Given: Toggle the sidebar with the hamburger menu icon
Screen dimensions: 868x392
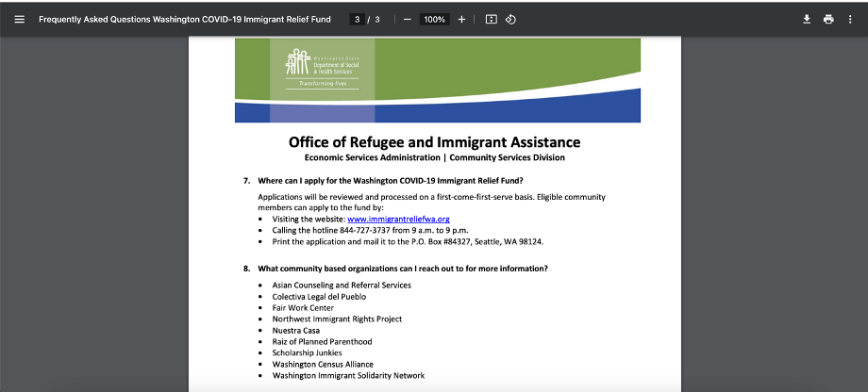Looking at the screenshot, I should 19,19.
